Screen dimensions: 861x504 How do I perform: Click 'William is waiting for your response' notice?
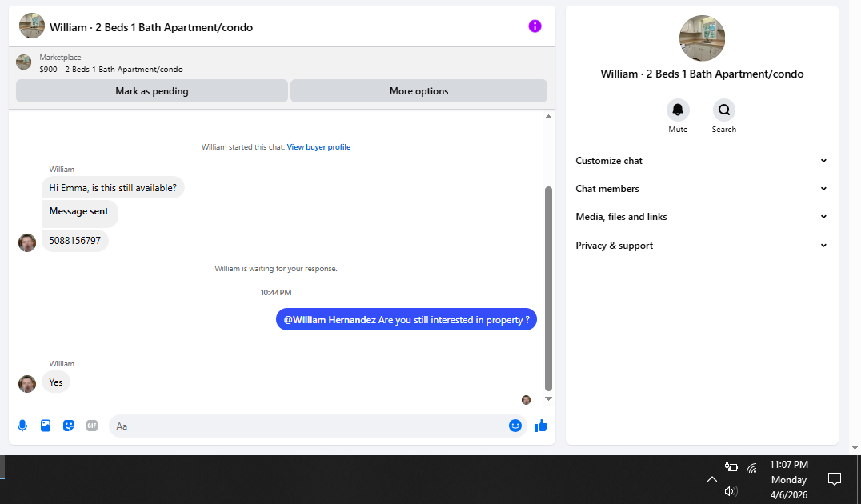click(x=275, y=269)
